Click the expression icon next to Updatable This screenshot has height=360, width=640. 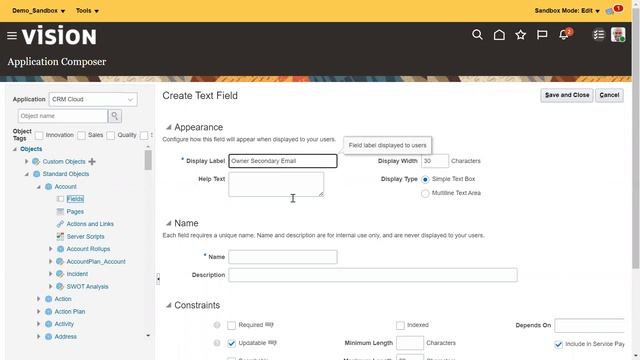[x=272, y=343]
